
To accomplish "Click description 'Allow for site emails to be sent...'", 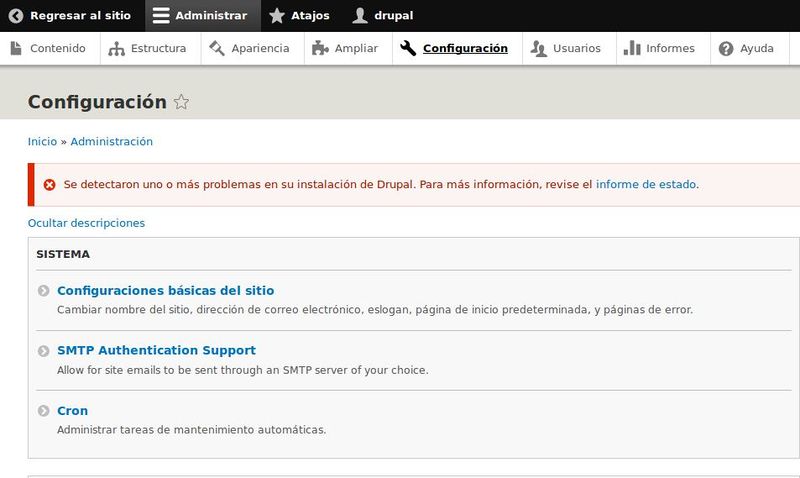I will 243,370.
